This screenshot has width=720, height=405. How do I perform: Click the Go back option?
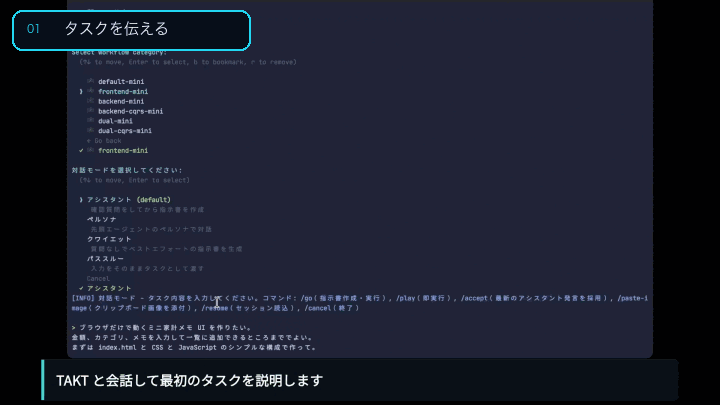click(x=104, y=141)
